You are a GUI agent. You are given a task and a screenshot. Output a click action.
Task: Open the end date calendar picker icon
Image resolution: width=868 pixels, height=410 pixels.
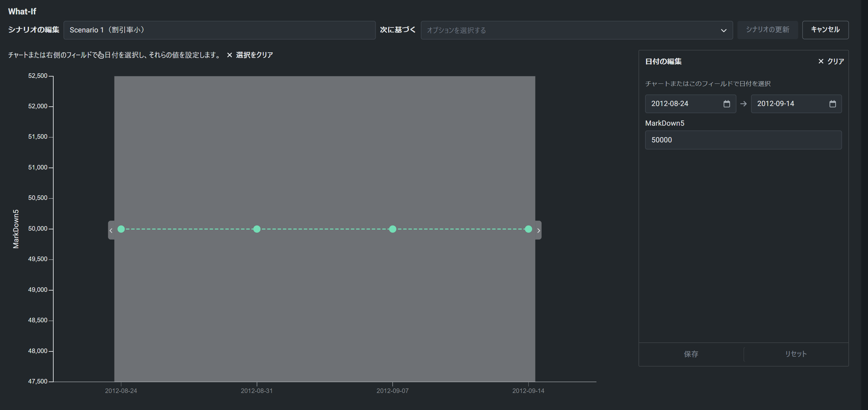pyautogui.click(x=832, y=104)
